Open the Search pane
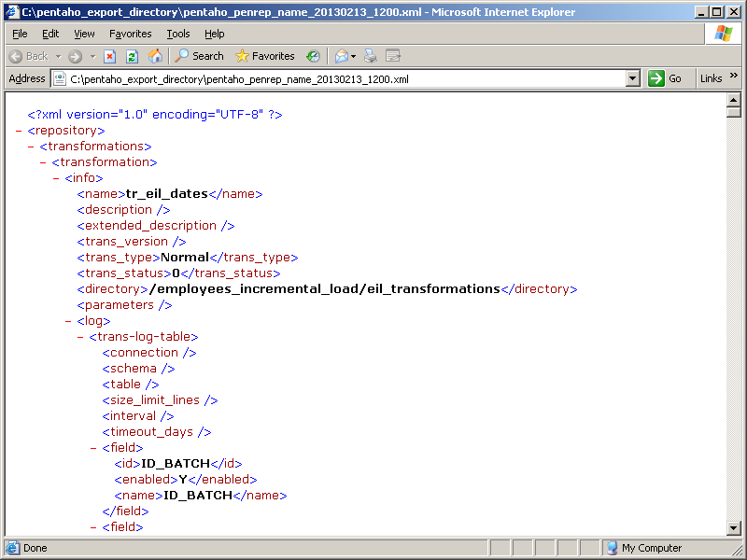747x560 pixels. coord(199,56)
